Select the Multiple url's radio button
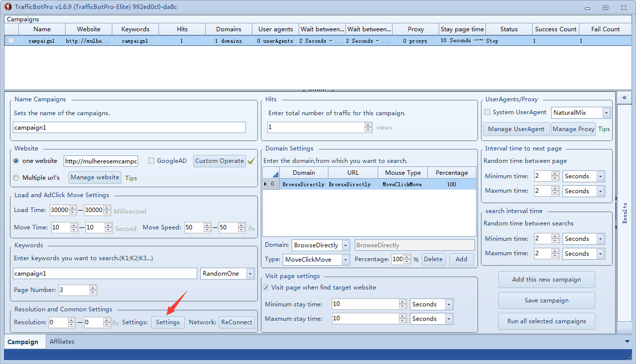This screenshot has height=364, width=636. coord(16,178)
